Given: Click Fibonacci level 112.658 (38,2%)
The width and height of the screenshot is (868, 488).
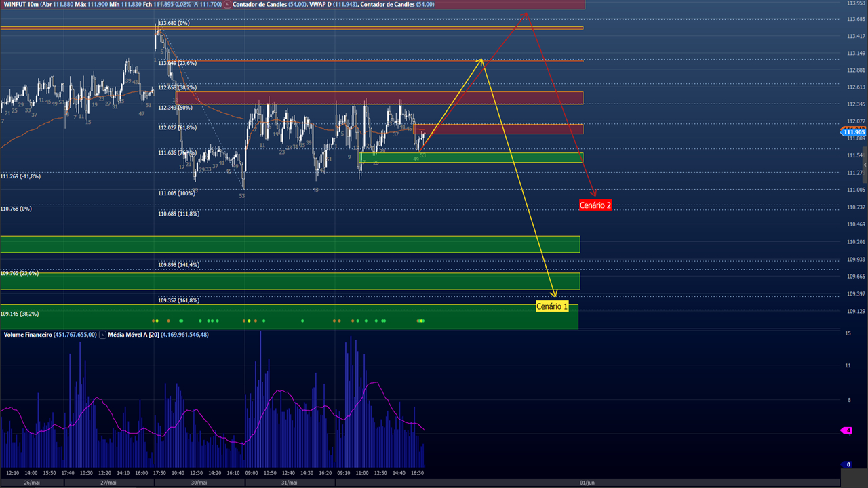Looking at the screenshot, I should click(x=177, y=87).
